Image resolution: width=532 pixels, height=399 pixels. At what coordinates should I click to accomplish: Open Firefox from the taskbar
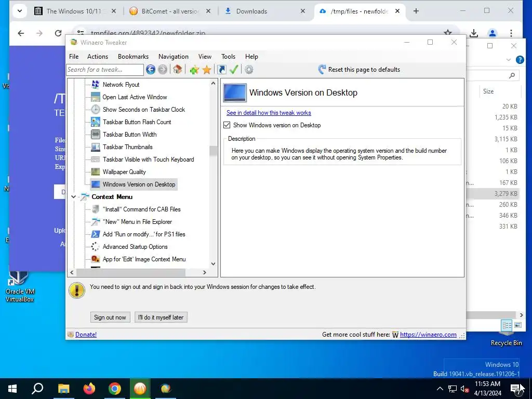[x=89, y=389]
